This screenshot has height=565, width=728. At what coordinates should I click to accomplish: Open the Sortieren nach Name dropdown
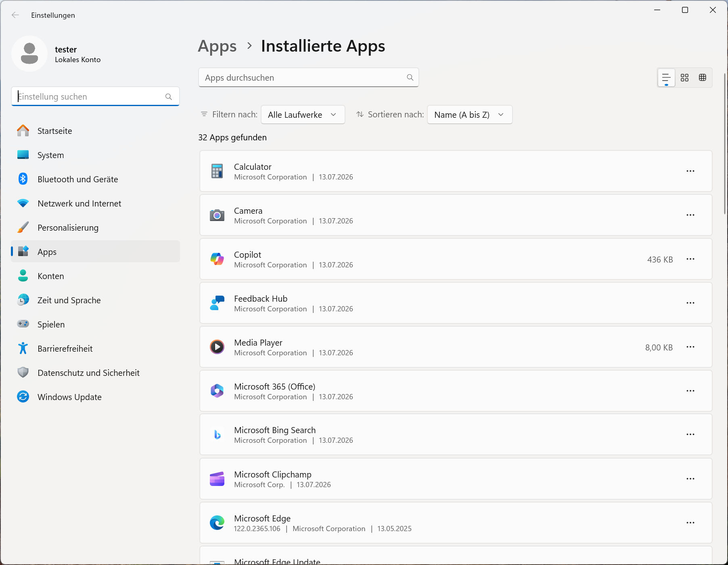[x=470, y=115]
